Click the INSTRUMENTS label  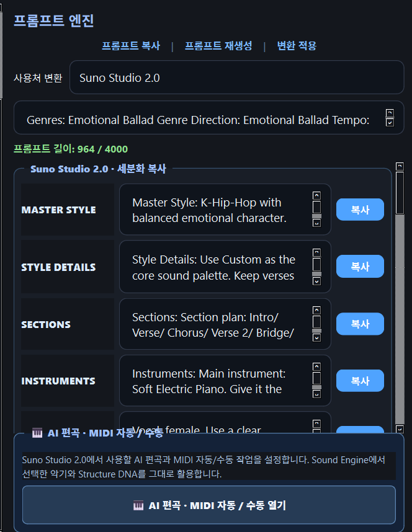(x=58, y=381)
